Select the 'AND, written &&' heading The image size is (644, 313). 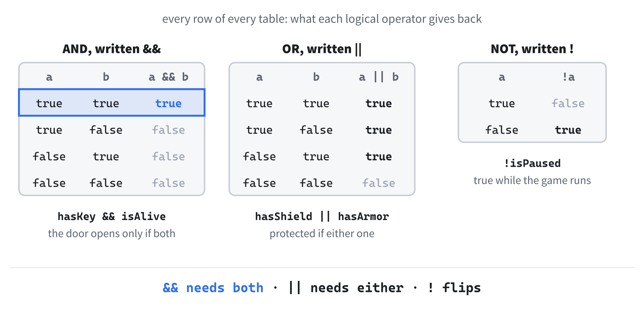pos(112,49)
